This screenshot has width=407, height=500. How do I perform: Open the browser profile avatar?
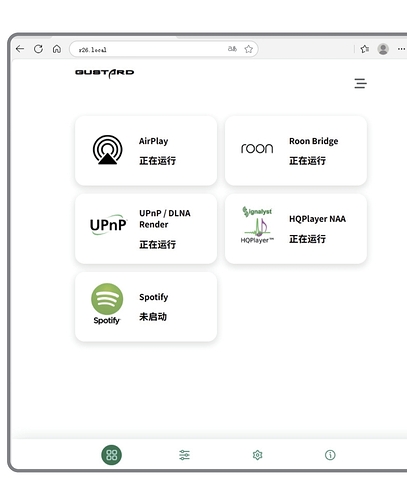(x=383, y=49)
